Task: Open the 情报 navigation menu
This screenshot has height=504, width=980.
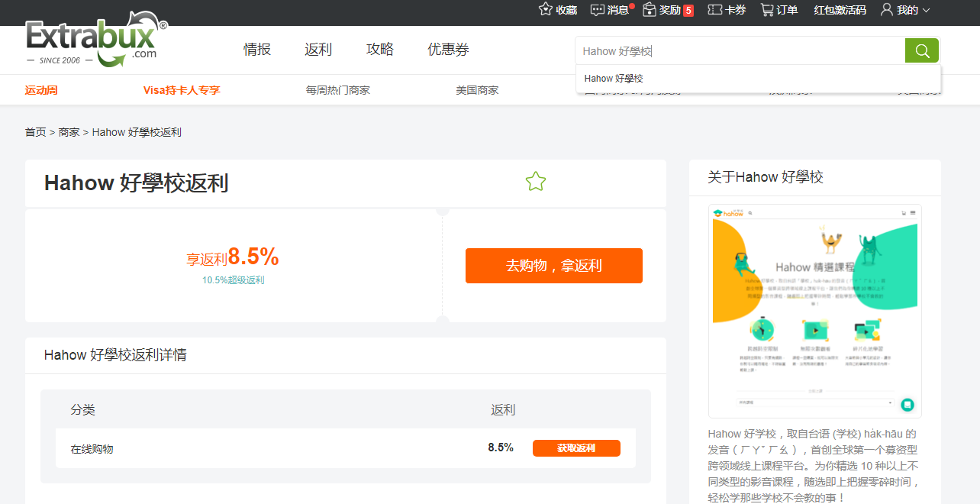Action: 257,50
